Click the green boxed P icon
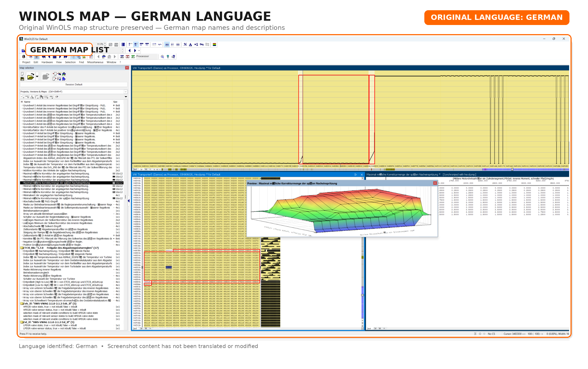 [133, 56]
